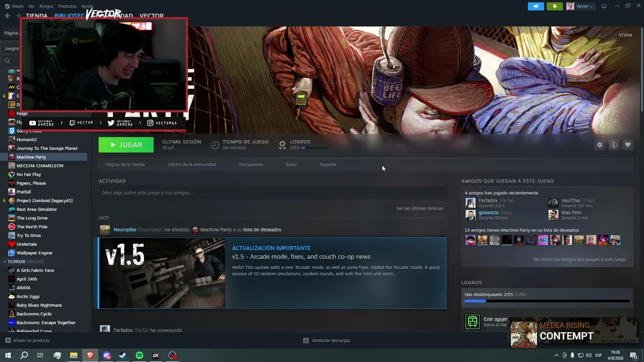
Task: Click the add product plus icon
Action: [x=8, y=340]
